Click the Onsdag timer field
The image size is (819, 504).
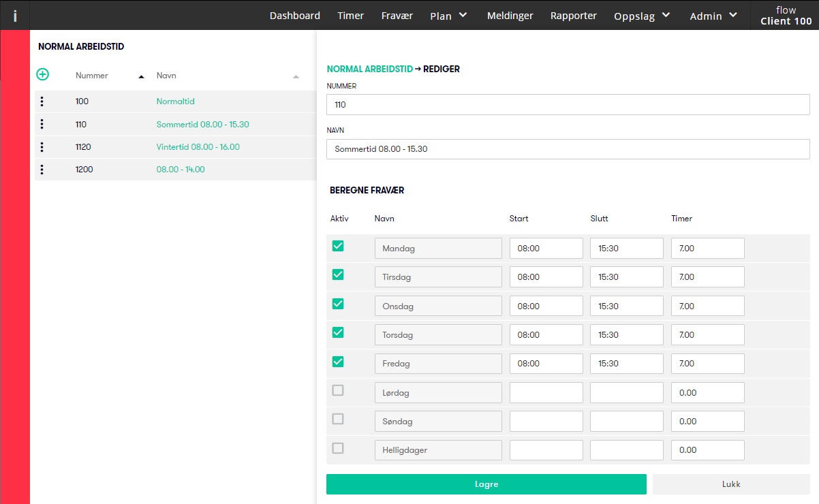tap(708, 306)
